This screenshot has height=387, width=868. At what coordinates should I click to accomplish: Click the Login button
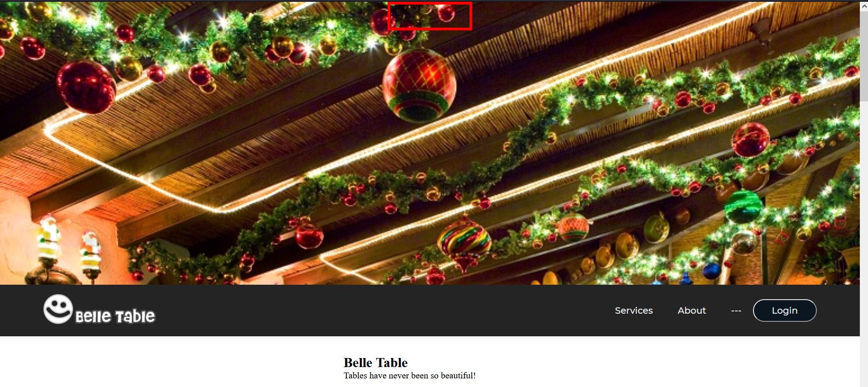(x=784, y=311)
